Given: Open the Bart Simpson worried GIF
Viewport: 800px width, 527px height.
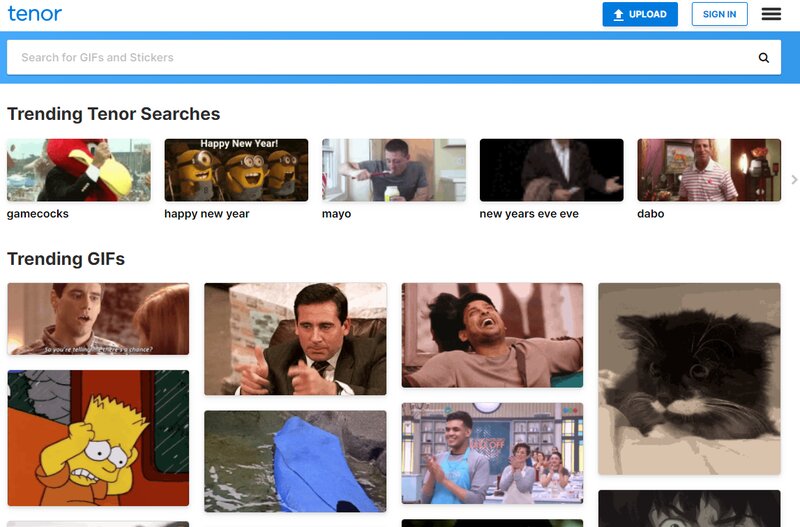Looking at the screenshot, I should tap(98, 438).
